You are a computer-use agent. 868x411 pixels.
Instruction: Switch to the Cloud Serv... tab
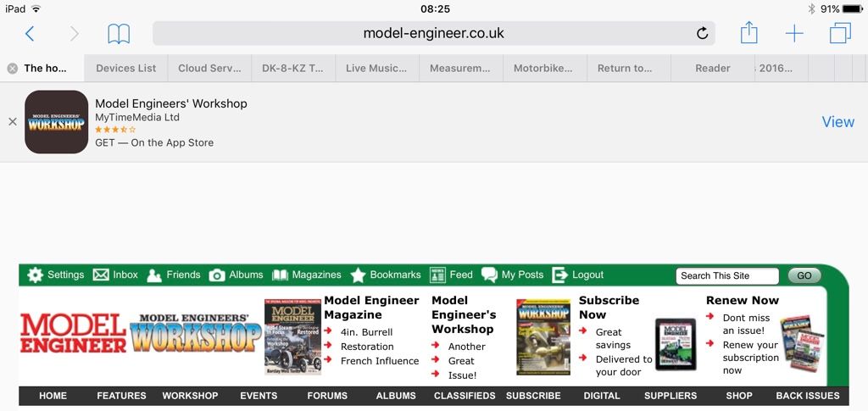tap(210, 69)
